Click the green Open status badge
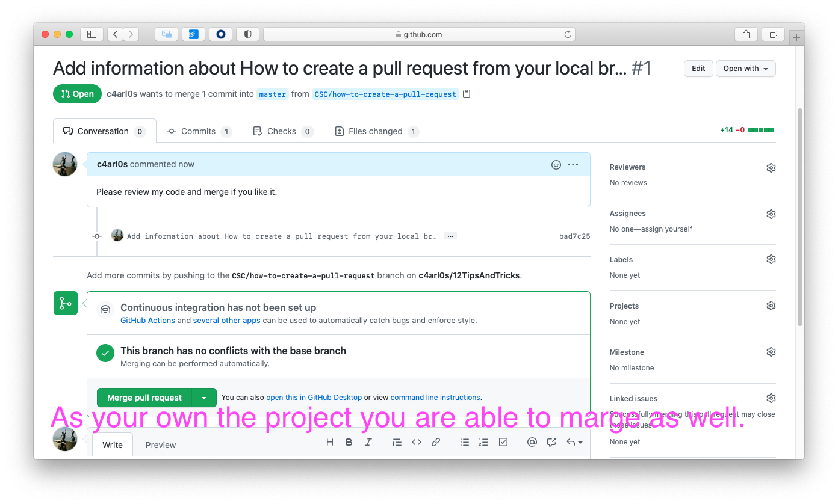 coord(77,94)
